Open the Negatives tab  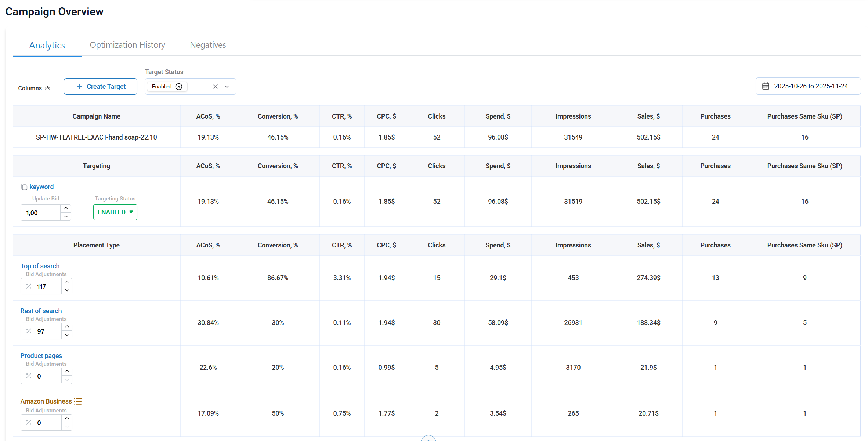click(x=207, y=44)
